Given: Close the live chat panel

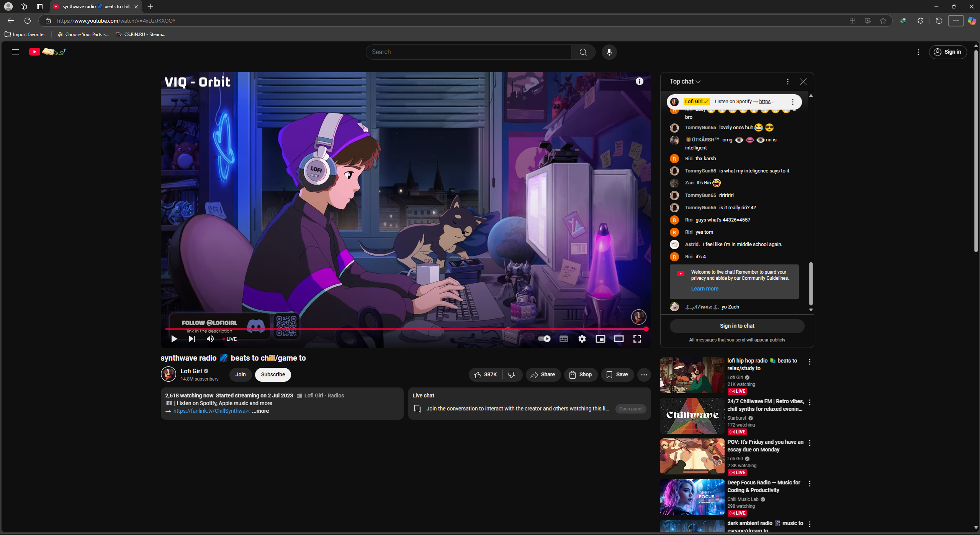Looking at the screenshot, I should coord(803,82).
